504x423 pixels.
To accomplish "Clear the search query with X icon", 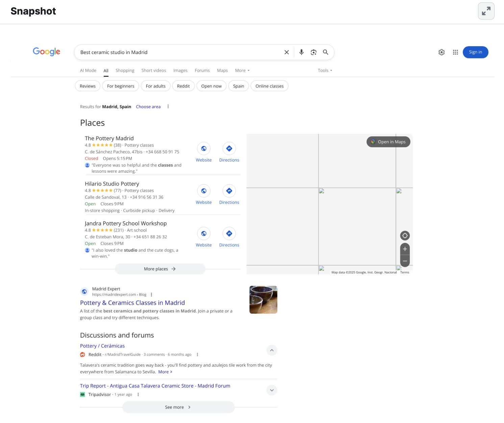I will [x=286, y=52].
